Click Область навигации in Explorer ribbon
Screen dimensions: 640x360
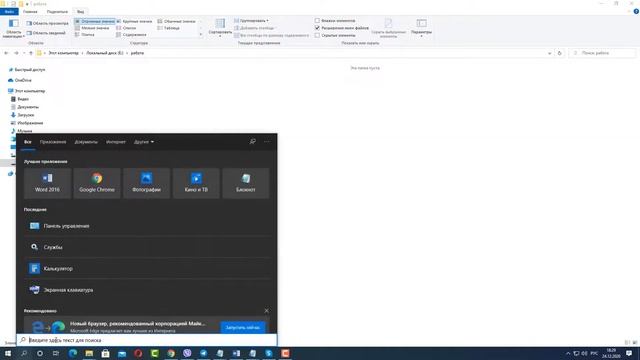(13, 29)
